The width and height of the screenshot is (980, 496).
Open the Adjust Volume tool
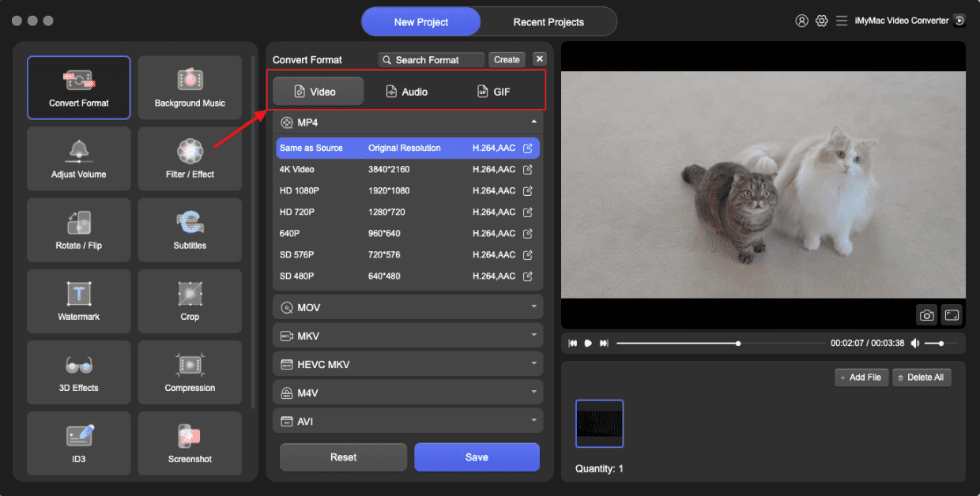(x=78, y=158)
